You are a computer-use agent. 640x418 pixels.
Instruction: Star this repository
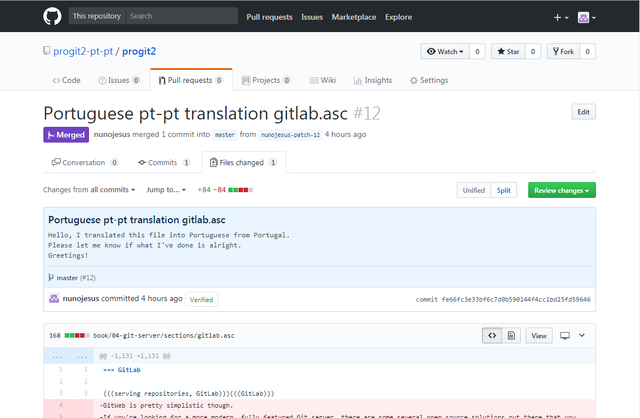[x=508, y=51]
